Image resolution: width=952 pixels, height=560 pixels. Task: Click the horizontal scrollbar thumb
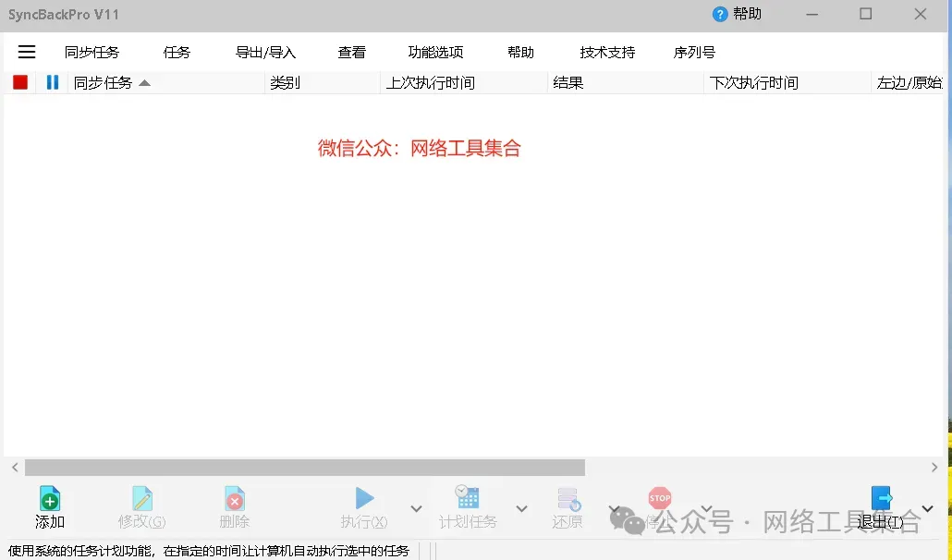pyautogui.click(x=305, y=468)
